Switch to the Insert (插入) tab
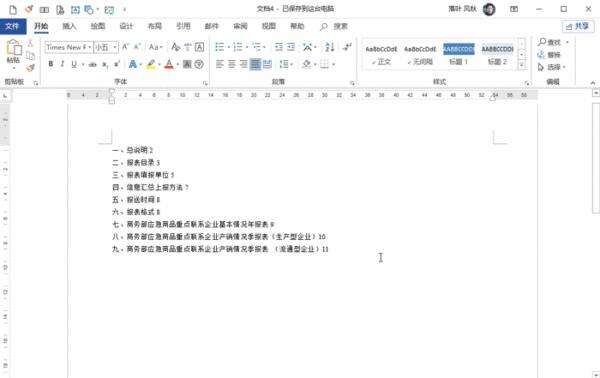Image resolution: width=600 pixels, height=378 pixels. click(x=69, y=26)
